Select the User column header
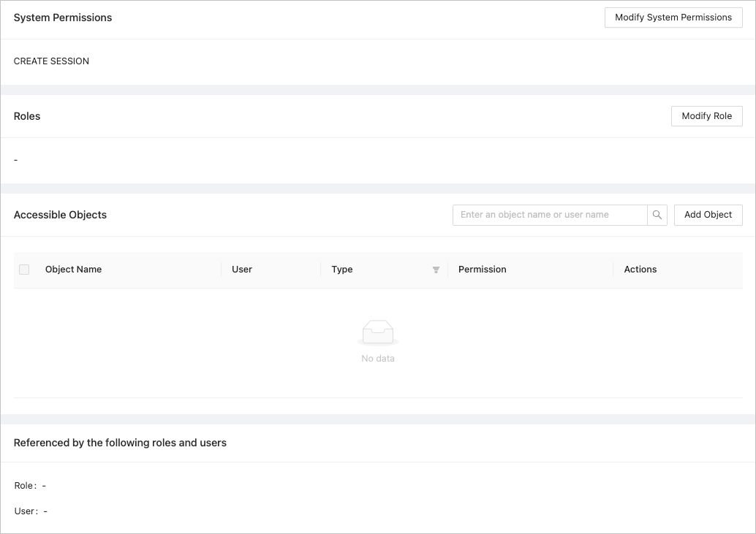756x534 pixels. pyautogui.click(x=242, y=270)
